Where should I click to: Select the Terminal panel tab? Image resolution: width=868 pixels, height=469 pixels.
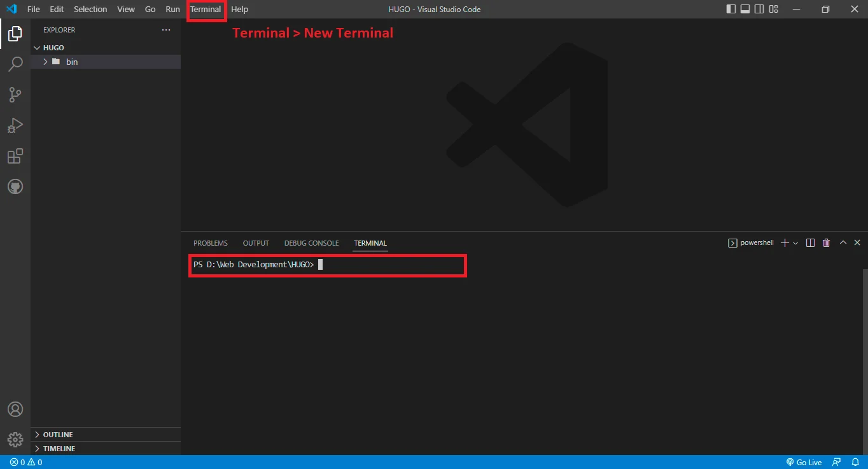coord(370,243)
